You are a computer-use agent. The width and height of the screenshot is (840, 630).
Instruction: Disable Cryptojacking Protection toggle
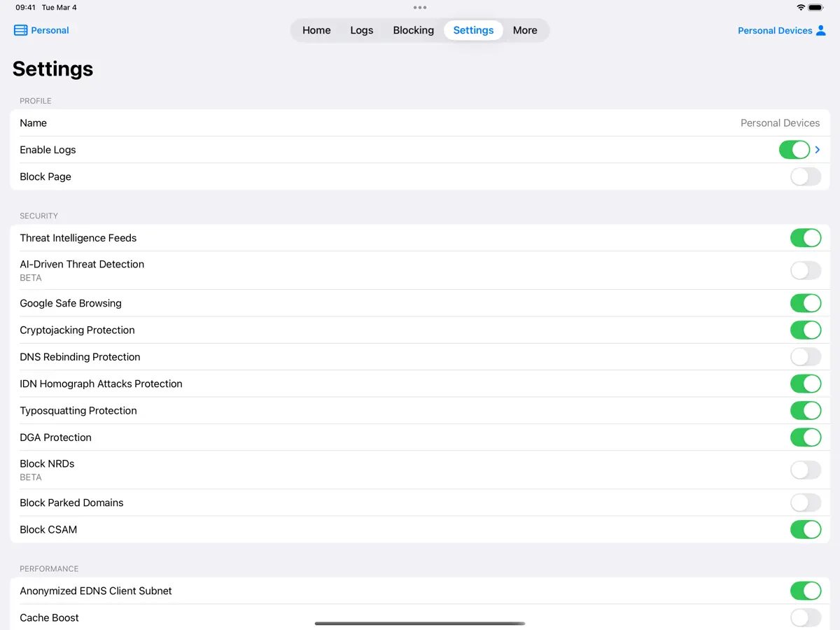pos(806,330)
